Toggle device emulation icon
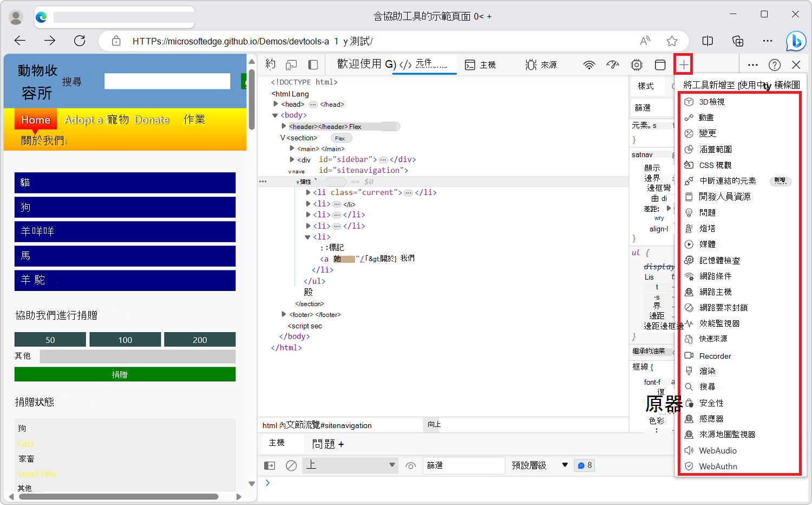 tap(291, 64)
